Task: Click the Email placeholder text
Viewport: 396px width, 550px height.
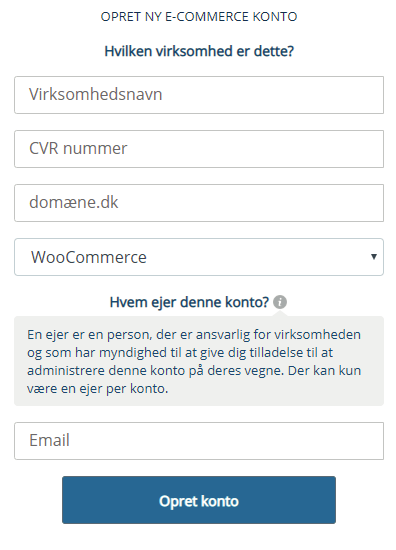Action: coord(49,440)
